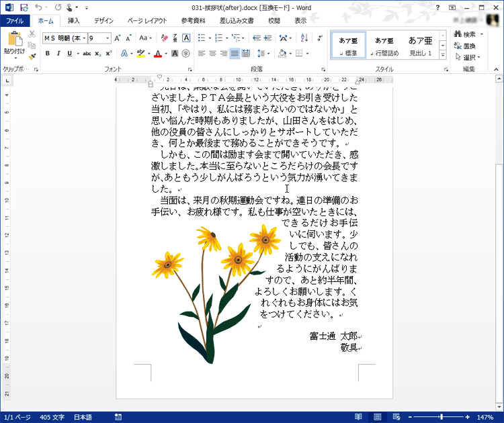
Task: Click the zoom slider handle
Action: [442, 417]
